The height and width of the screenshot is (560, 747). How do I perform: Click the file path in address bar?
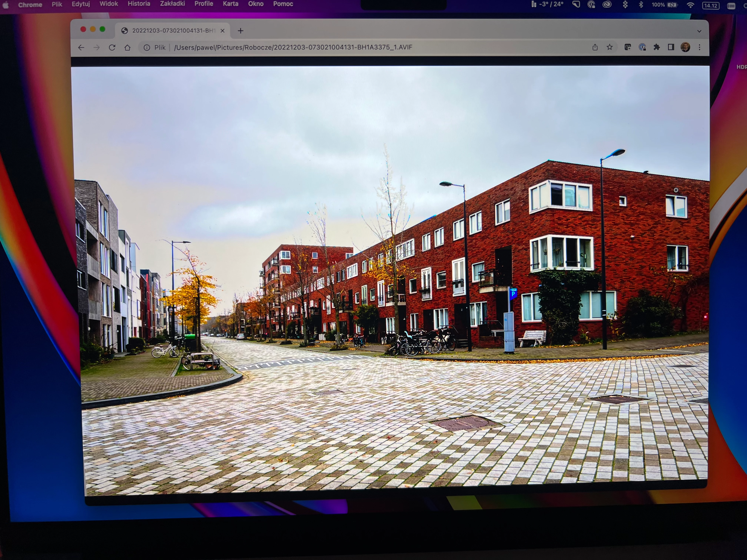[x=293, y=47]
